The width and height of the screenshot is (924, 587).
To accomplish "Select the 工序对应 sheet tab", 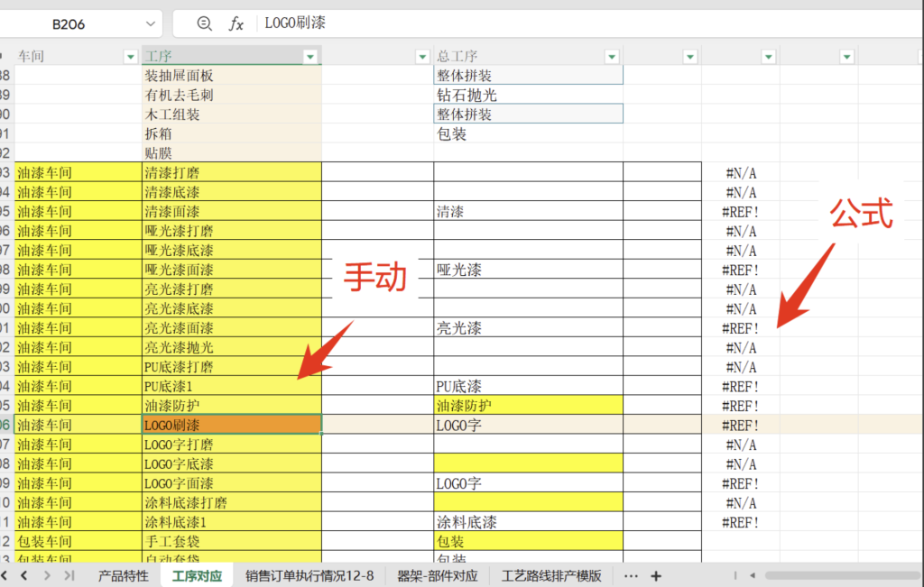I will 197,576.
